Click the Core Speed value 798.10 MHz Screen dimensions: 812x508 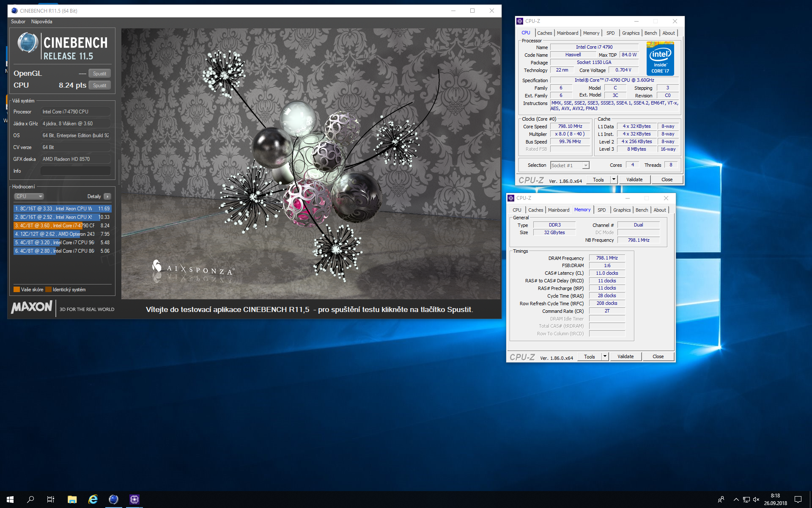(x=570, y=127)
